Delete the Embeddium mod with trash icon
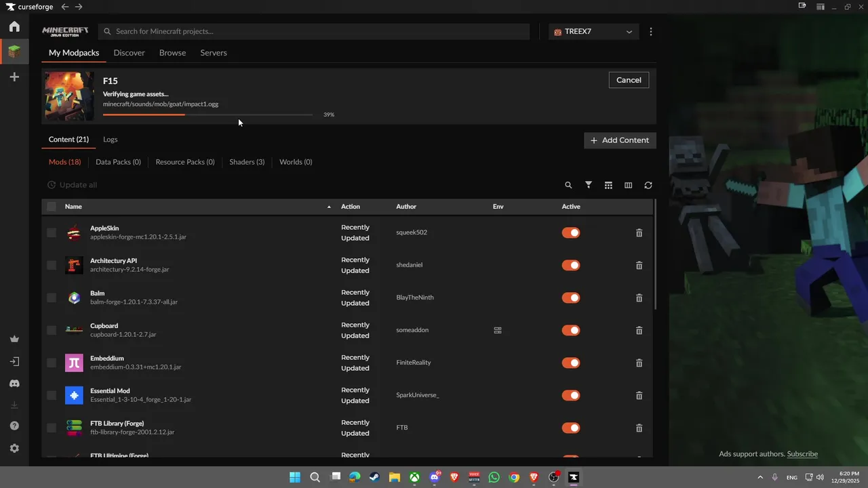The width and height of the screenshot is (868, 488). coord(639,363)
